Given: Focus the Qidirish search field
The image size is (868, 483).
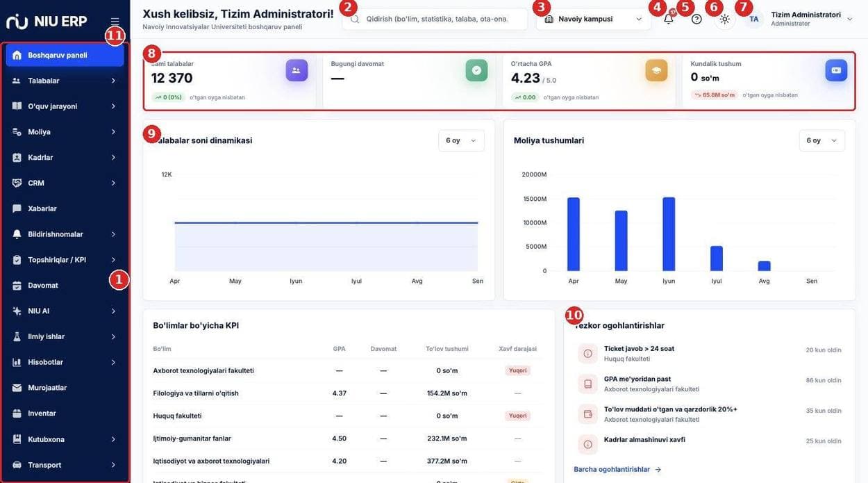Looking at the screenshot, I should tap(435, 19).
